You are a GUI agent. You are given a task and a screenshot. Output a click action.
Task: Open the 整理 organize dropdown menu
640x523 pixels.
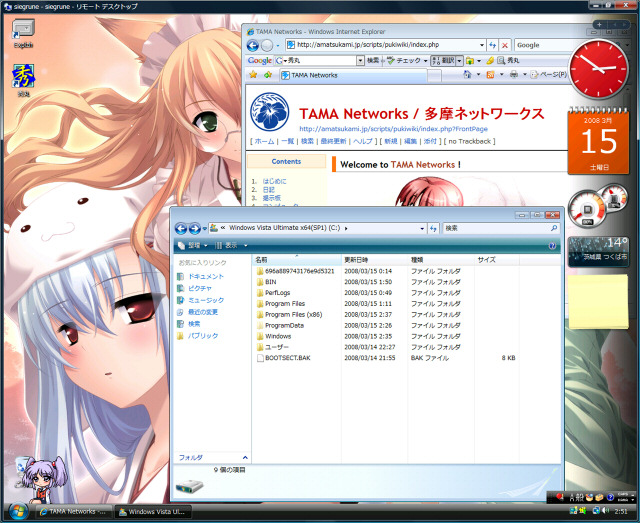click(194, 245)
